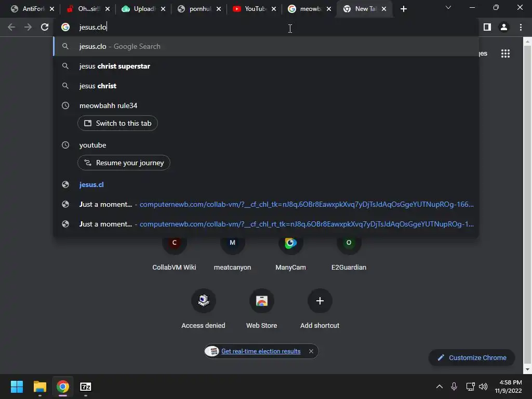Open 'Get real-time election results' link
The image size is (532, 399).
(261, 351)
